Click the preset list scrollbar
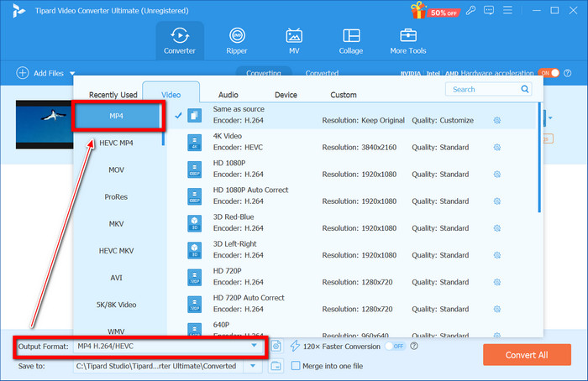The image size is (588, 381). (x=539, y=157)
